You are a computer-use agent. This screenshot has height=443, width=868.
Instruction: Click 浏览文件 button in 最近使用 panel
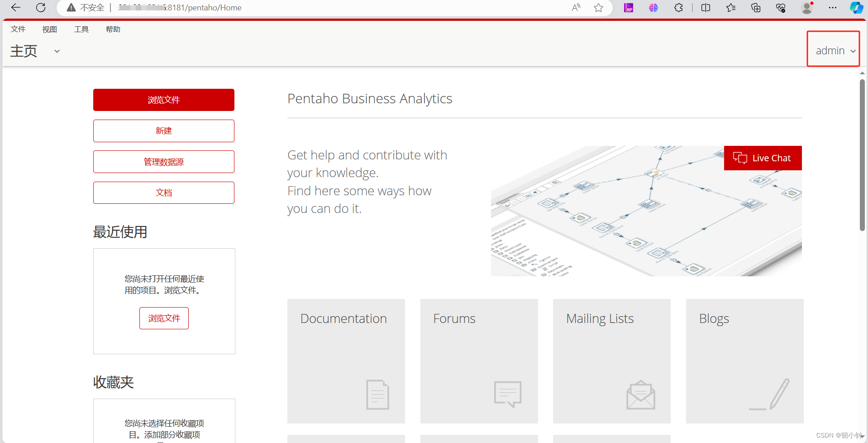164,318
